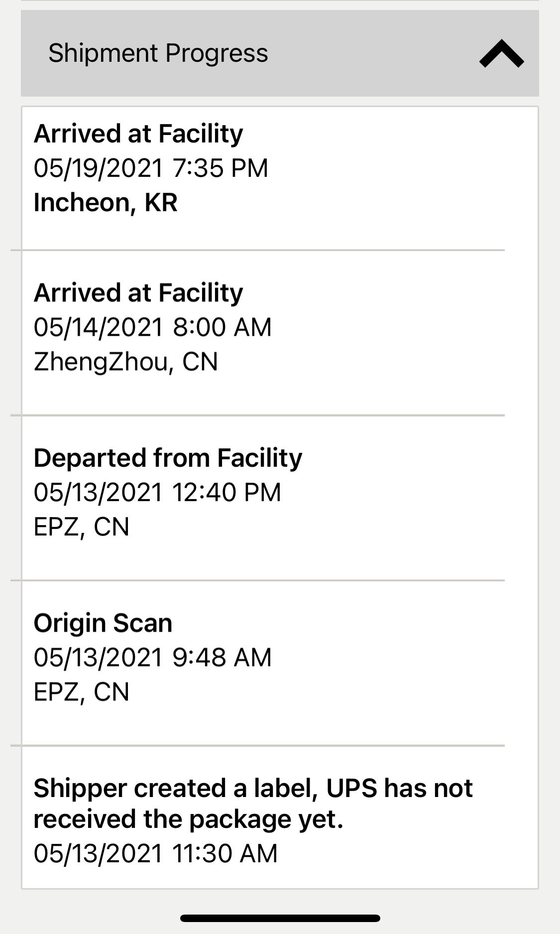Tap the 05/13/2021 12:40 PM timestamp

pyautogui.click(x=157, y=492)
